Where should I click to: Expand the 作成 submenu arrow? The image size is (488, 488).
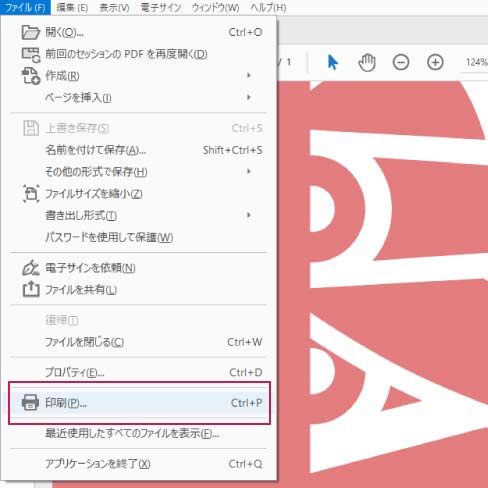[x=249, y=75]
